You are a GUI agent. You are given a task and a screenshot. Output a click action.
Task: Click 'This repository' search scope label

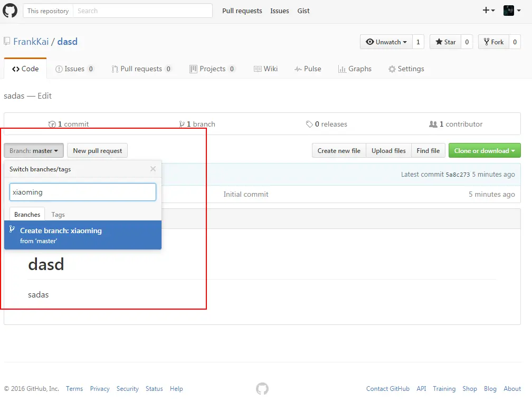48,11
